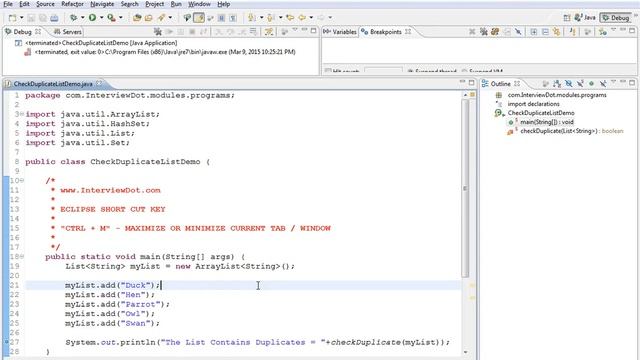This screenshot has height=360, width=640.
Task: Click Drop to Frame icon in Debug view
Action: pyautogui.click(x=253, y=31)
